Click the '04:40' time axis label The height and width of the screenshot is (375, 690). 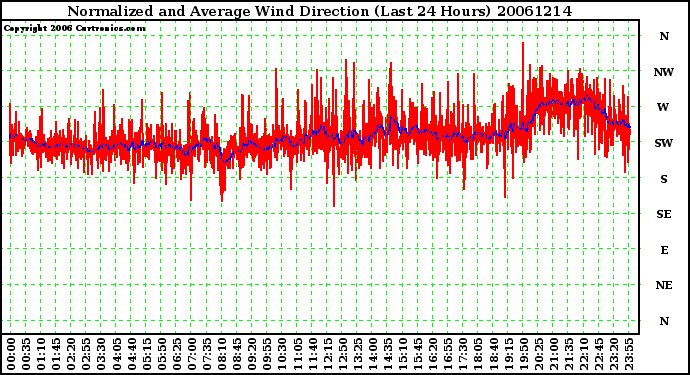pos(132,354)
